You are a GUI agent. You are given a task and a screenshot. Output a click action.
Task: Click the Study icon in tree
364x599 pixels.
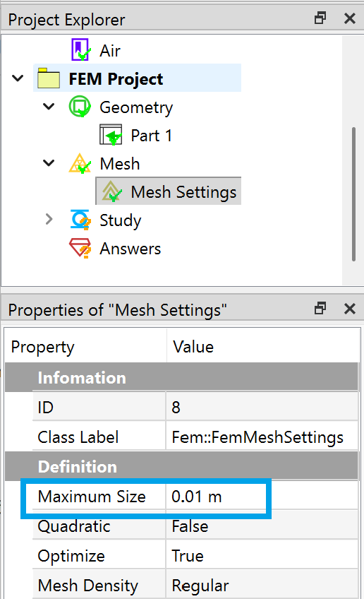coord(80,220)
